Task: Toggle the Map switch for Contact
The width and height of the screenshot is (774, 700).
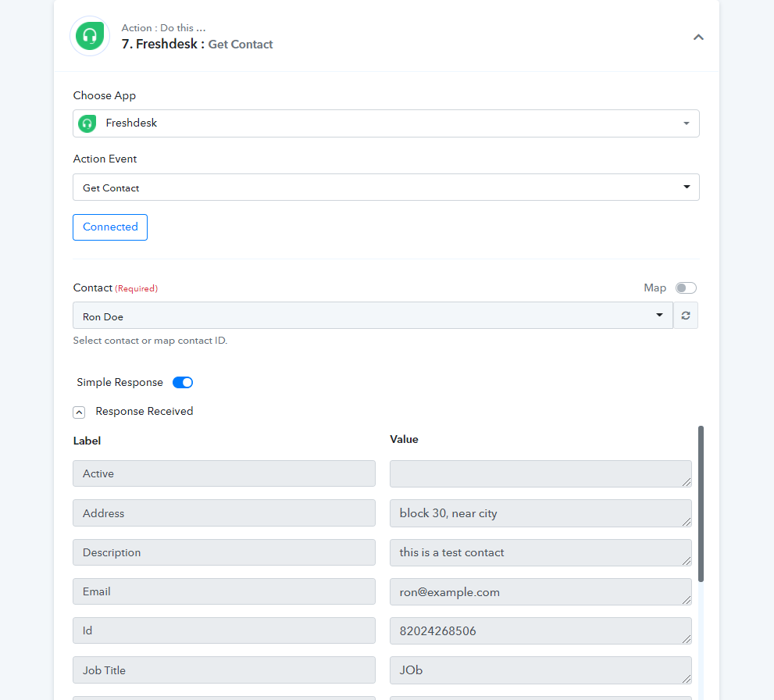Action: coord(686,287)
